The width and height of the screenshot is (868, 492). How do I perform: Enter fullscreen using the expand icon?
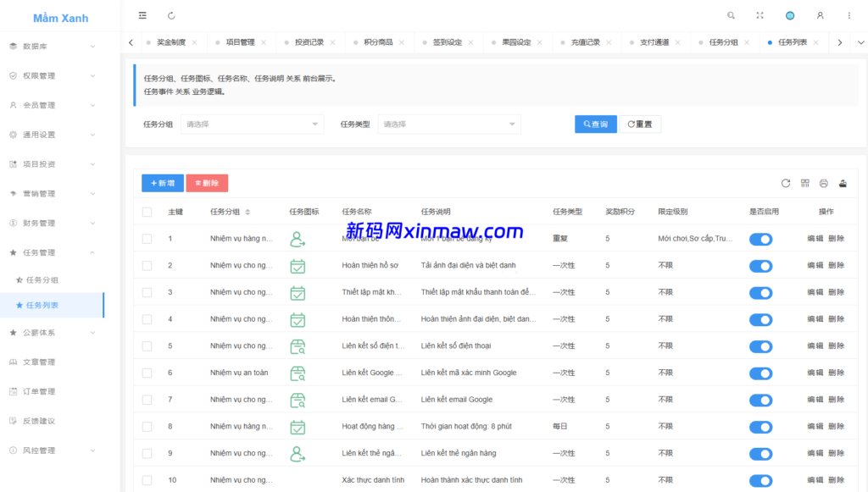760,15
